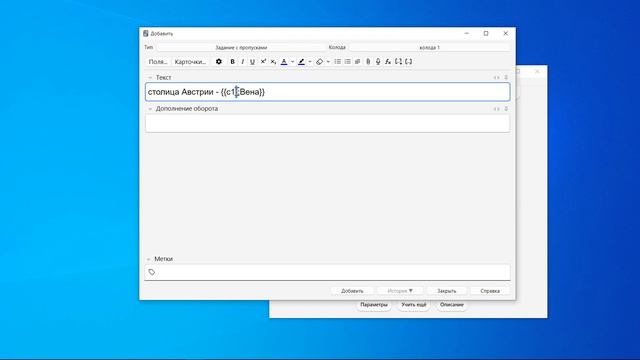Apply superscript formatting
Screen dimensions: 640x360
pyautogui.click(x=263, y=62)
